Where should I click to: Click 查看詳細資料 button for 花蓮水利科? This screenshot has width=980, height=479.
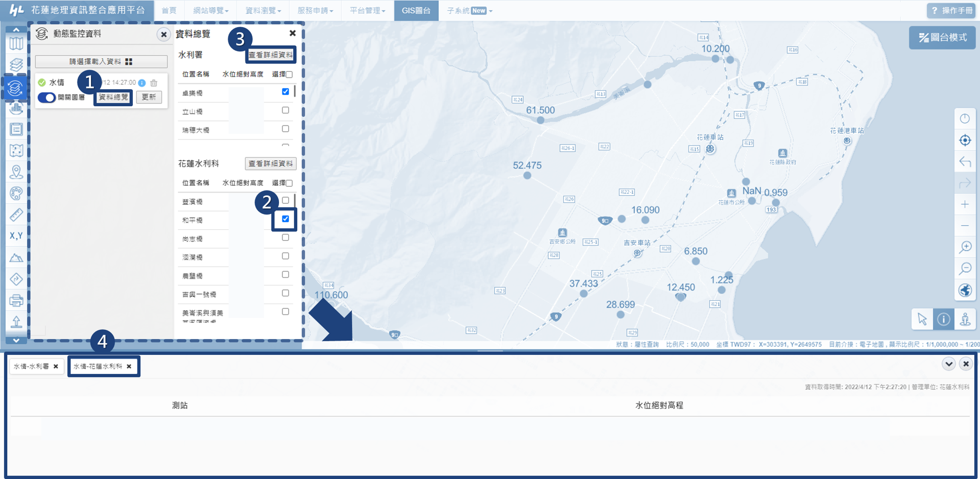point(271,164)
